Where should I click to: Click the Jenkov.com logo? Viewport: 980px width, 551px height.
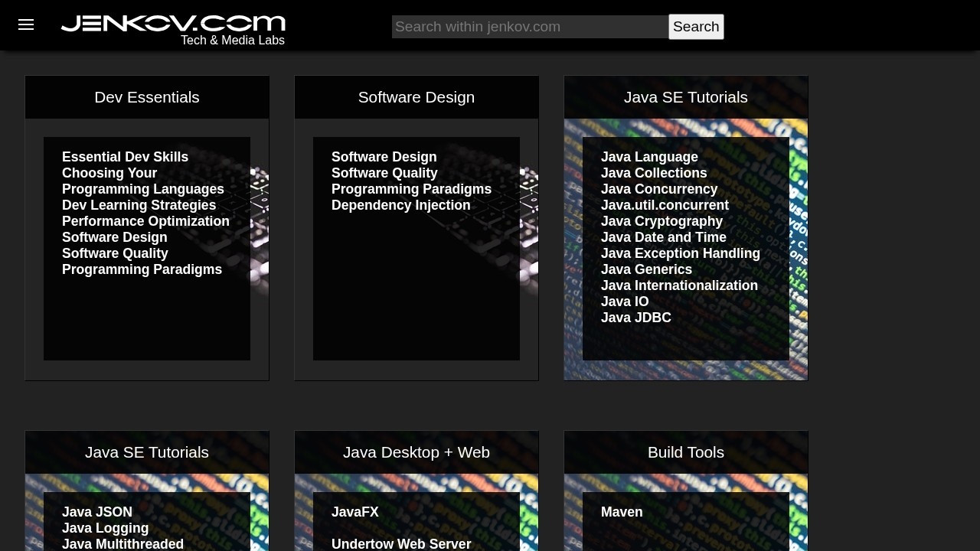click(173, 24)
